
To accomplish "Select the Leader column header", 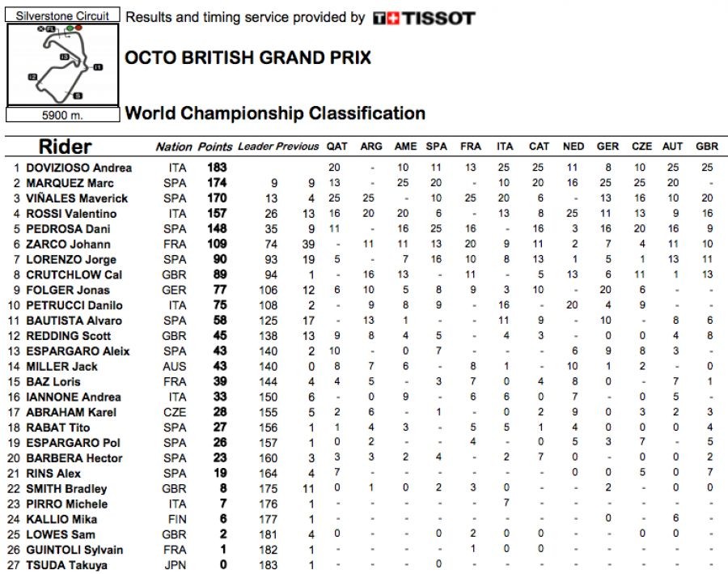I will [256, 147].
